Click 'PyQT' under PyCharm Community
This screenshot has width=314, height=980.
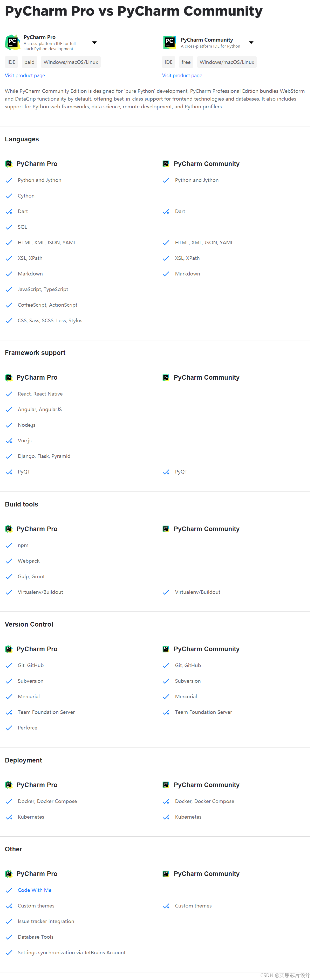pyautogui.click(x=181, y=472)
